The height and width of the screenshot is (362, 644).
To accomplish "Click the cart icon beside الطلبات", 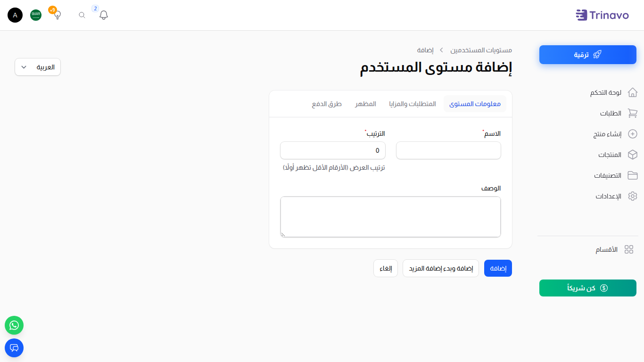I will (633, 113).
